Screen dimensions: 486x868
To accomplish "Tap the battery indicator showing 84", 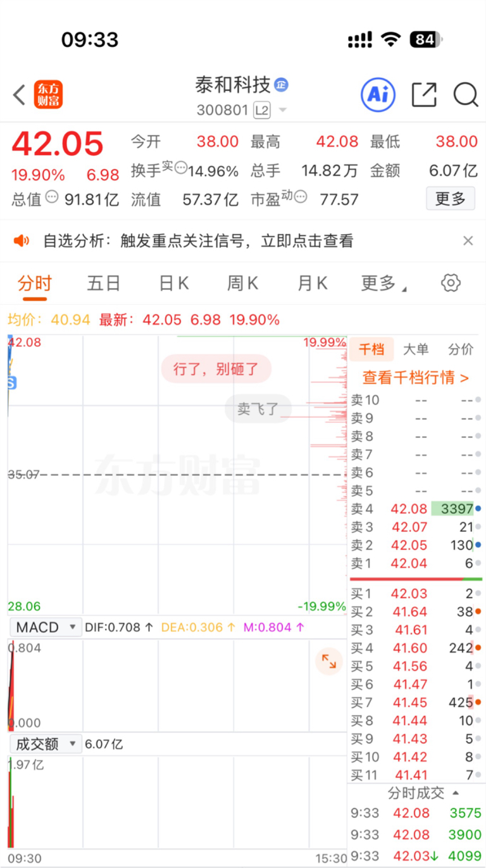I will [425, 39].
